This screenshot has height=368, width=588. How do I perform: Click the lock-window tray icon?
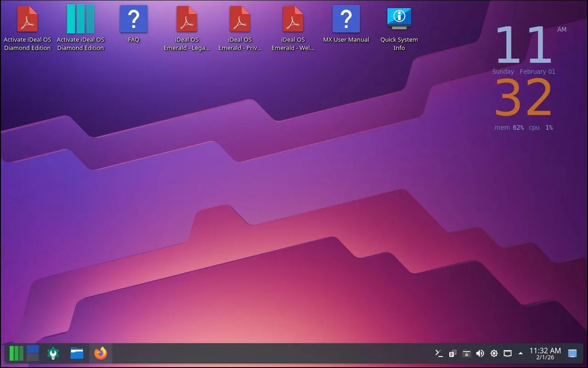click(x=466, y=353)
